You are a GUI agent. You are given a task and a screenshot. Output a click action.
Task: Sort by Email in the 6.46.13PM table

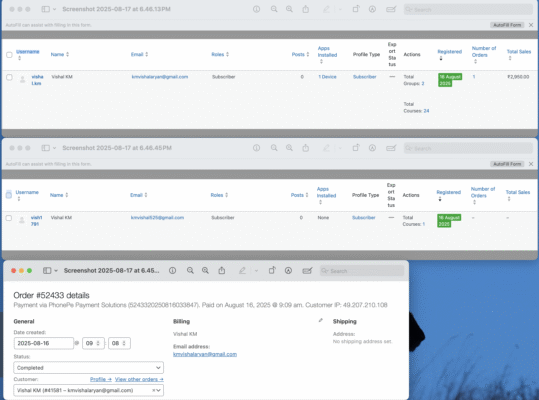139,54
